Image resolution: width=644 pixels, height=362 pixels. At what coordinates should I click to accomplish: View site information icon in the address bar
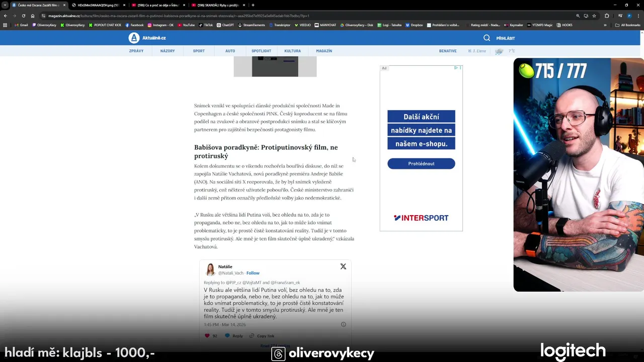click(x=44, y=16)
